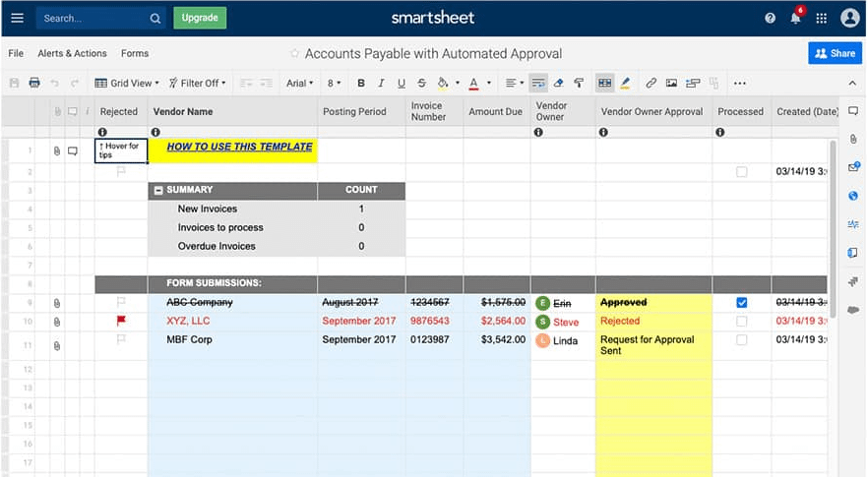
Task: Open the Forms menu
Action: (x=135, y=54)
